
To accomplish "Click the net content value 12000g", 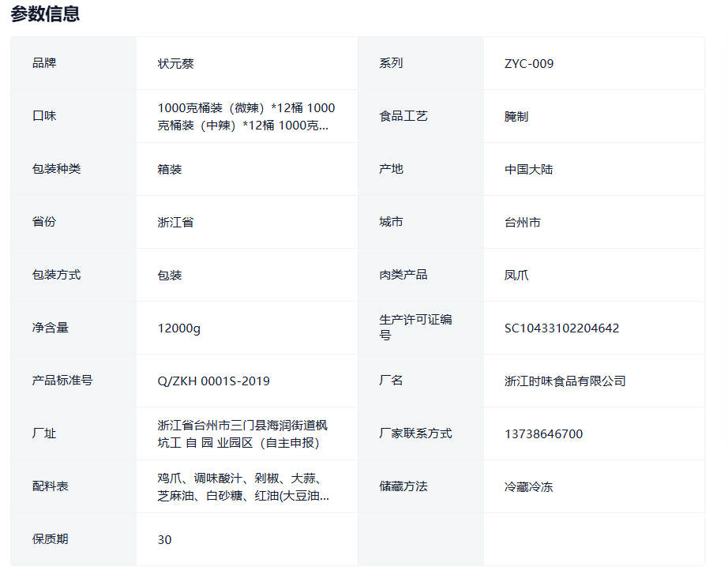I will click(179, 328).
